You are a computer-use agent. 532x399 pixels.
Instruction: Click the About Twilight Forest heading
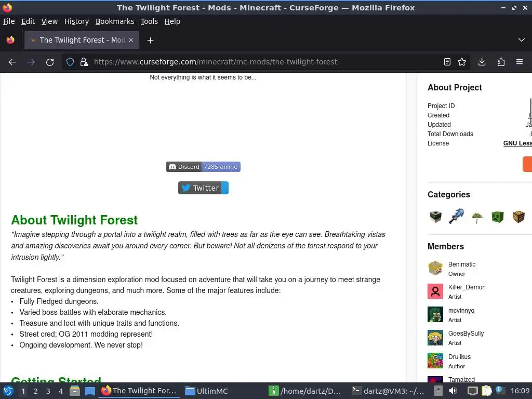74,220
